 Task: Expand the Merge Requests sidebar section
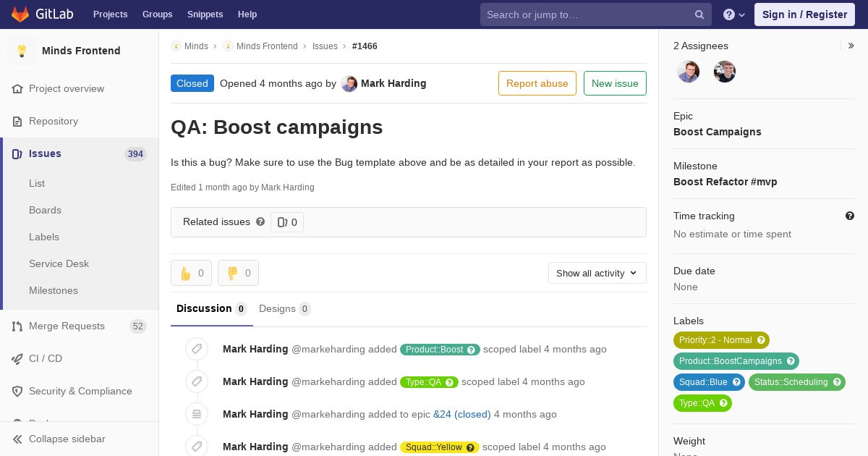(67, 326)
